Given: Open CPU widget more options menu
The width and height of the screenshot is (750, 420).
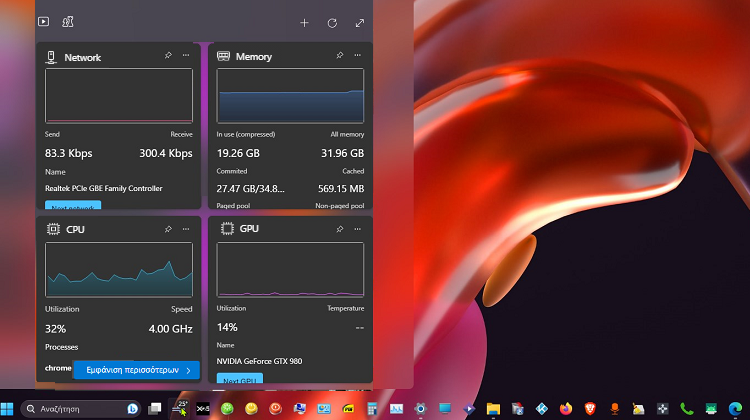Looking at the screenshot, I should (x=186, y=229).
